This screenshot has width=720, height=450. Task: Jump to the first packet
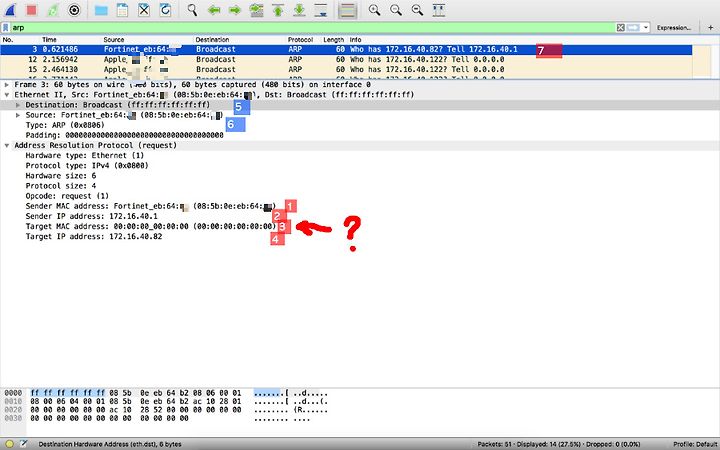tap(278, 10)
